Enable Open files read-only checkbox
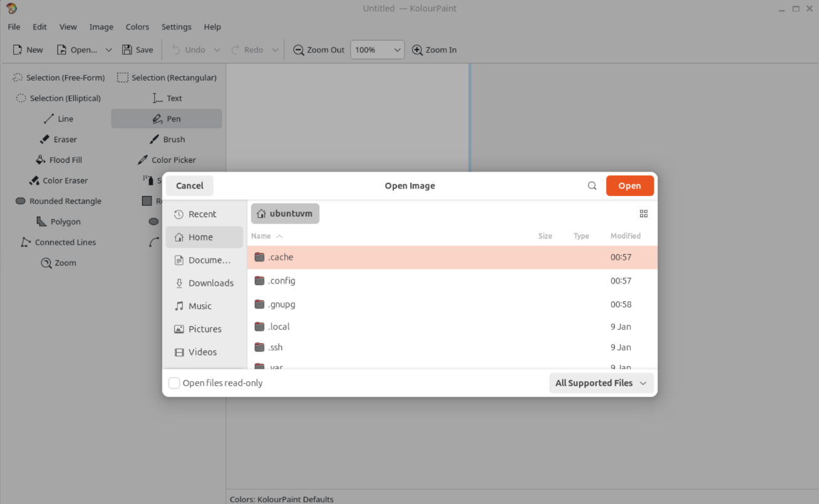 [174, 383]
